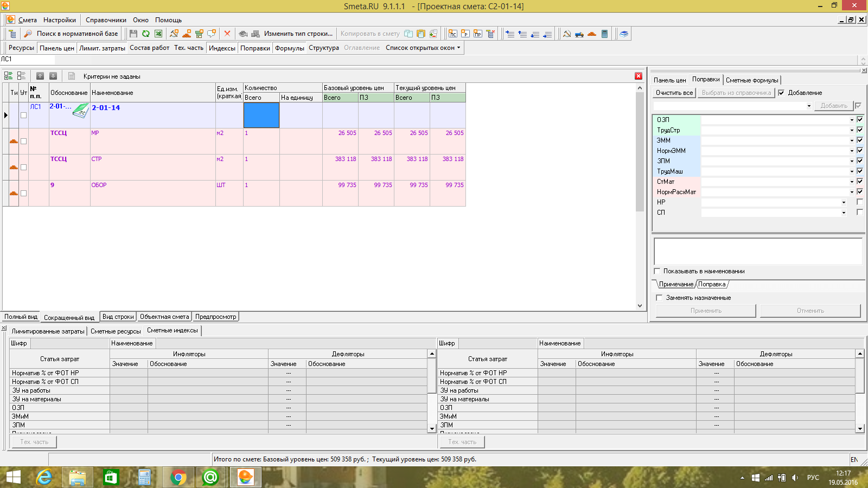Image resolution: width=868 pixels, height=488 pixels.
Task: Enable the 'Заменять назначенные' checkbox
Action: (659, 298)
